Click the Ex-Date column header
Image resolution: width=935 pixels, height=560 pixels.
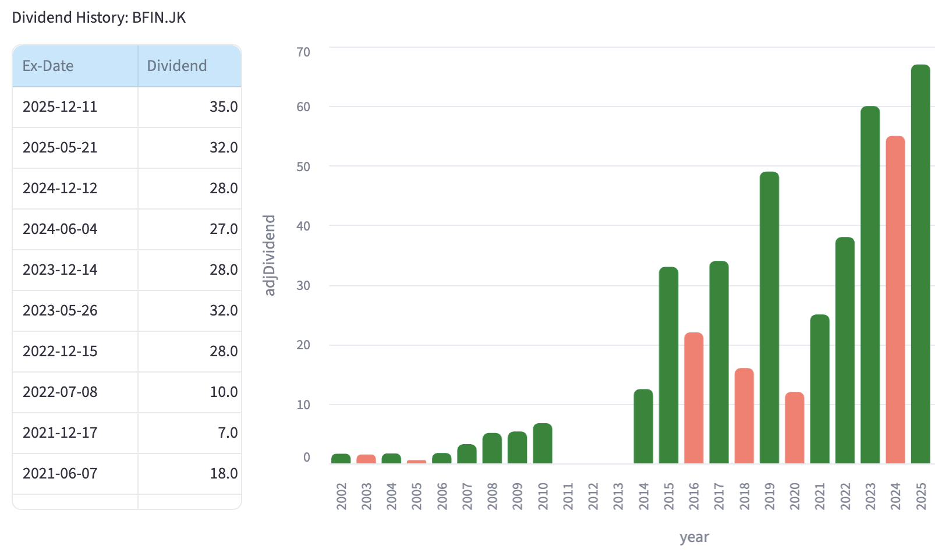point(48,66)
